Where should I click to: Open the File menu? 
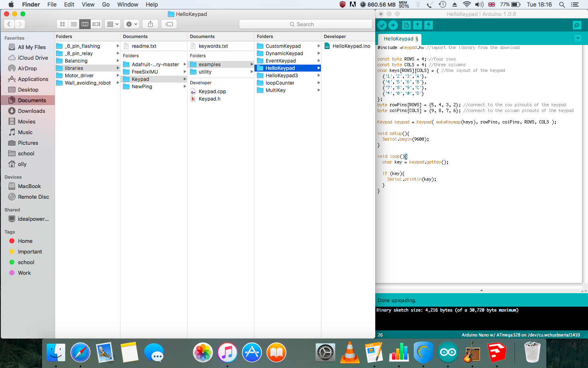52,4
